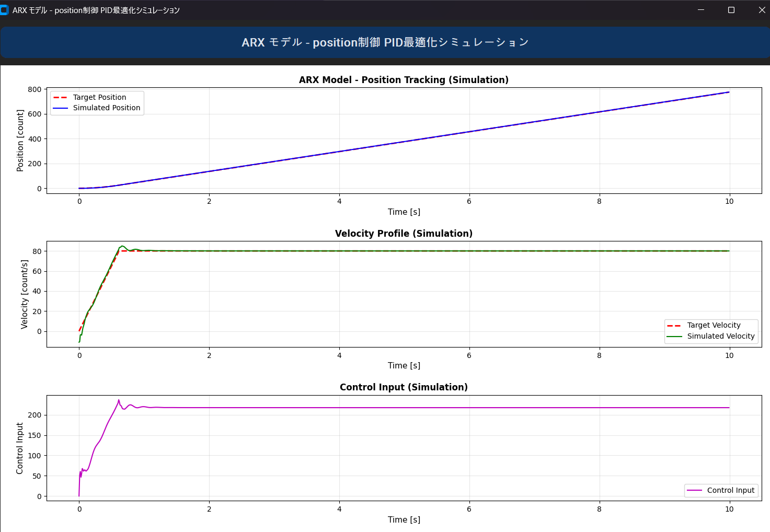Maximize the ARX simulation window
The height and width of the screenshot is (532, 770).
tap(731, 10)
